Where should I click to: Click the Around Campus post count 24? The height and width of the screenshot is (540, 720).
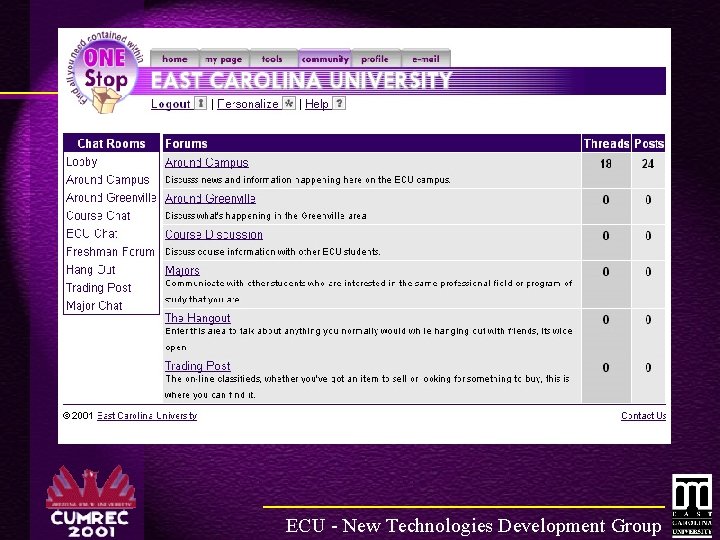pyautogui.click(x=648, y=164)
